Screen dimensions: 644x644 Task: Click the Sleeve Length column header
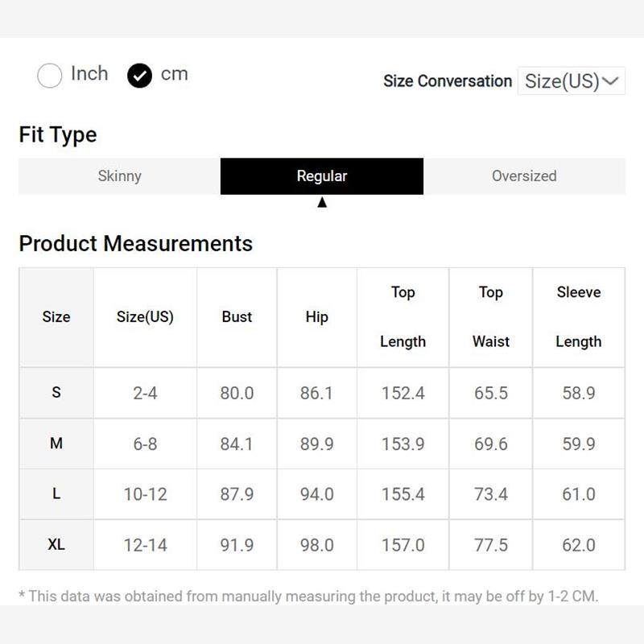(x=578, y=317)
